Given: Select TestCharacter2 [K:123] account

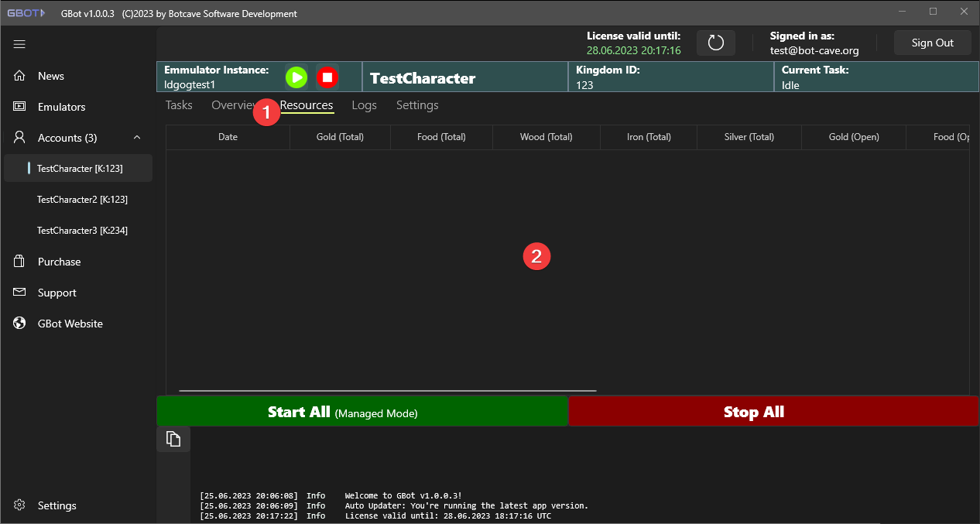Looking at the screenshot, I should click(82, 199).
